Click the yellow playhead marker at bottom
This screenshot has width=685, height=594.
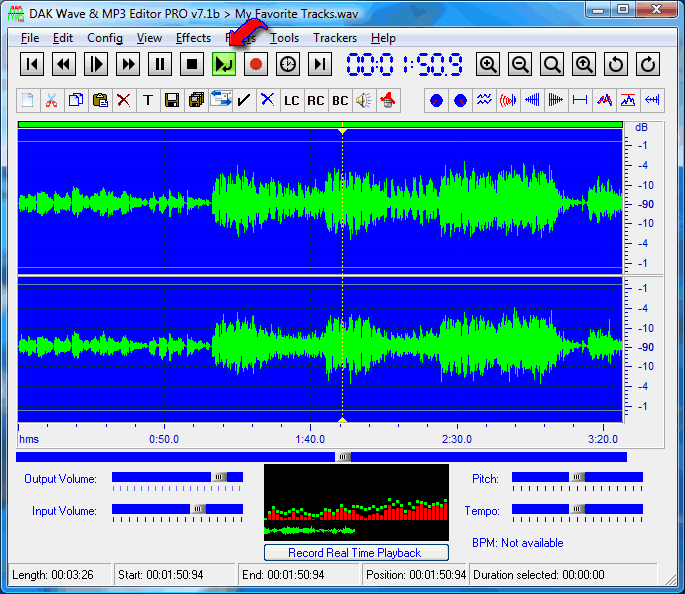click(342, 420)
